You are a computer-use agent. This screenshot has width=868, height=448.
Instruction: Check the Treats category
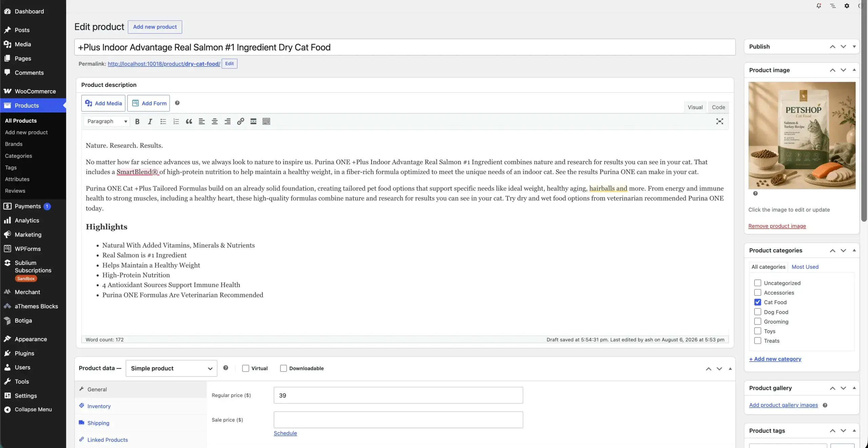pos(757,341)
